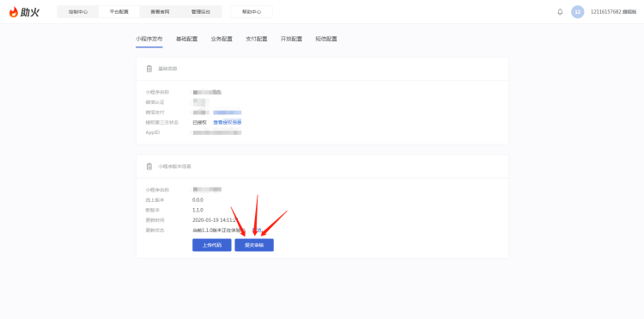
Task: Click the update status text about version 1.1.0
Action: (219, 230)
